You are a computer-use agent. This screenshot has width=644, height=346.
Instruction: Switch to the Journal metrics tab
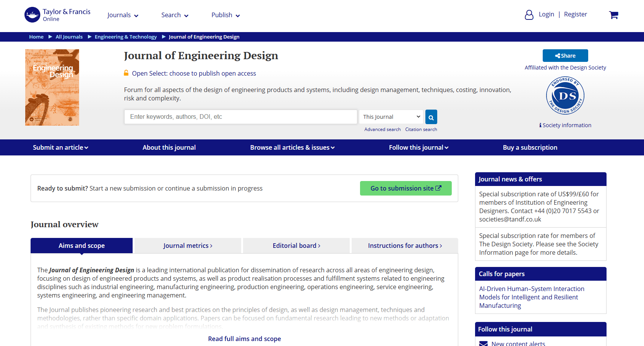click(188, 246)
